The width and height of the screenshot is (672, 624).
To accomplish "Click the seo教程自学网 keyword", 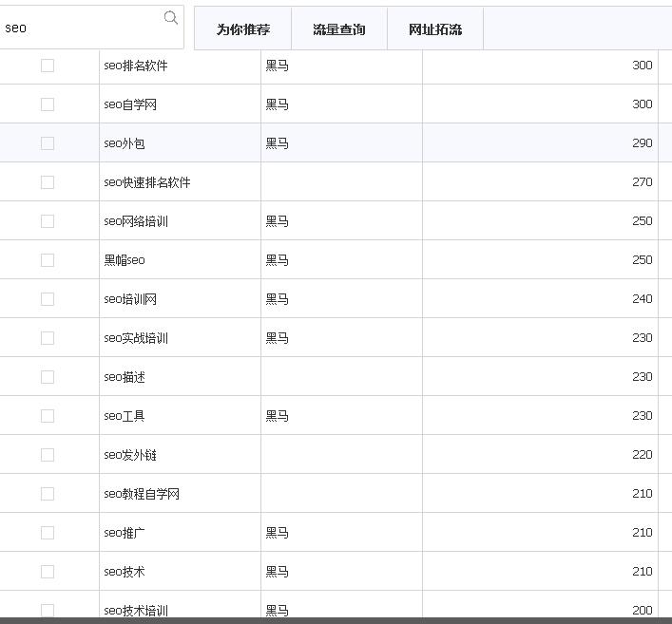I will click(142, 494).
